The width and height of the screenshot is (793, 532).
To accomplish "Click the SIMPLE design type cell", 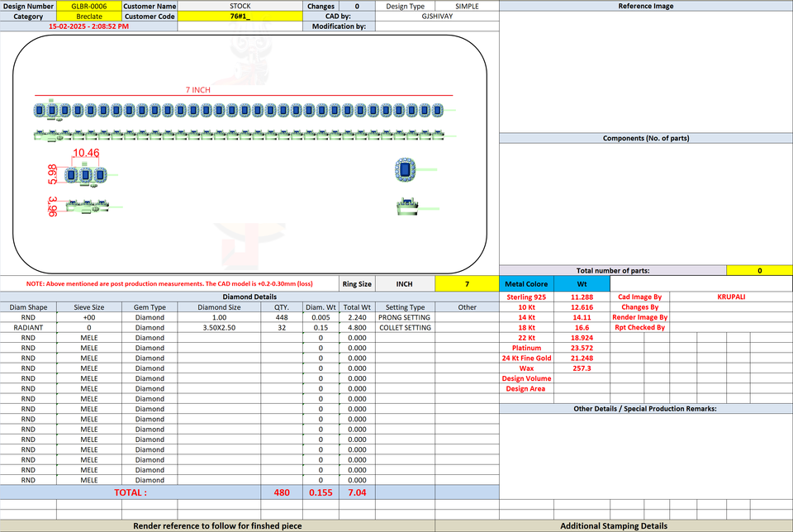I will [x=467, y=6].
